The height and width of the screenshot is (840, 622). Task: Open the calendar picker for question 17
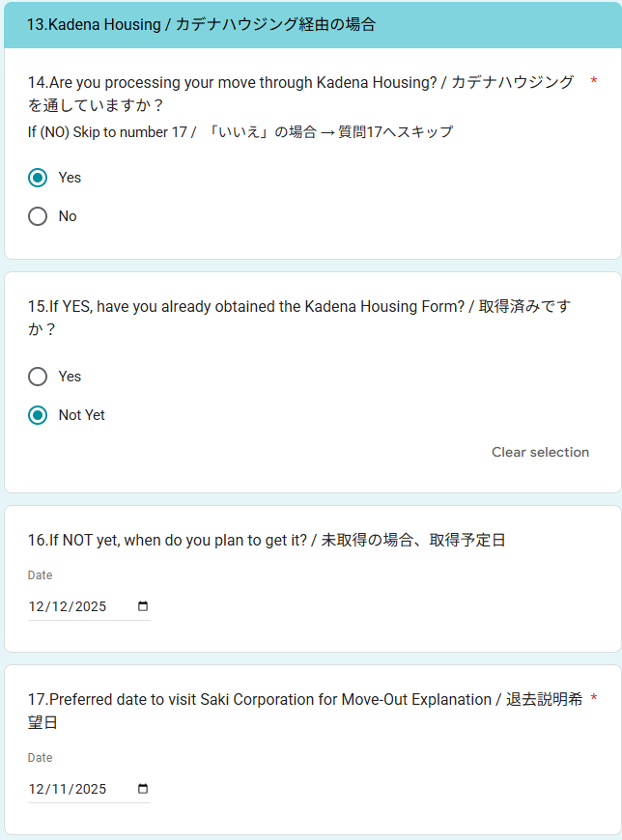(x=143, y=789)
